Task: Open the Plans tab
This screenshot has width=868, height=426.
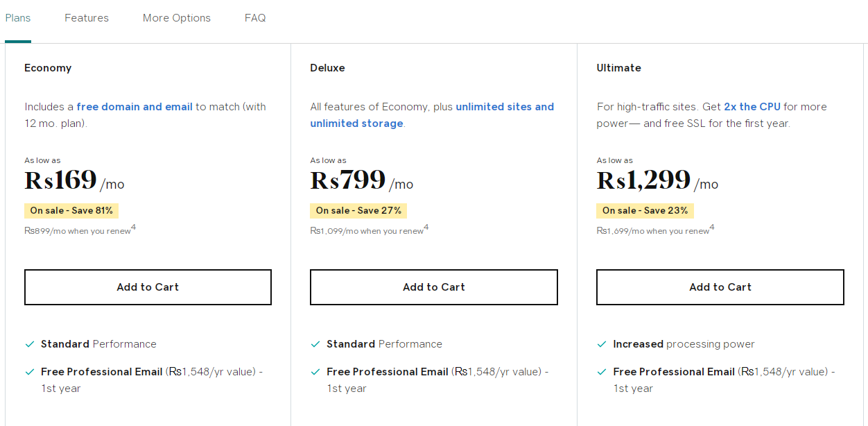Action: point(18,18)
